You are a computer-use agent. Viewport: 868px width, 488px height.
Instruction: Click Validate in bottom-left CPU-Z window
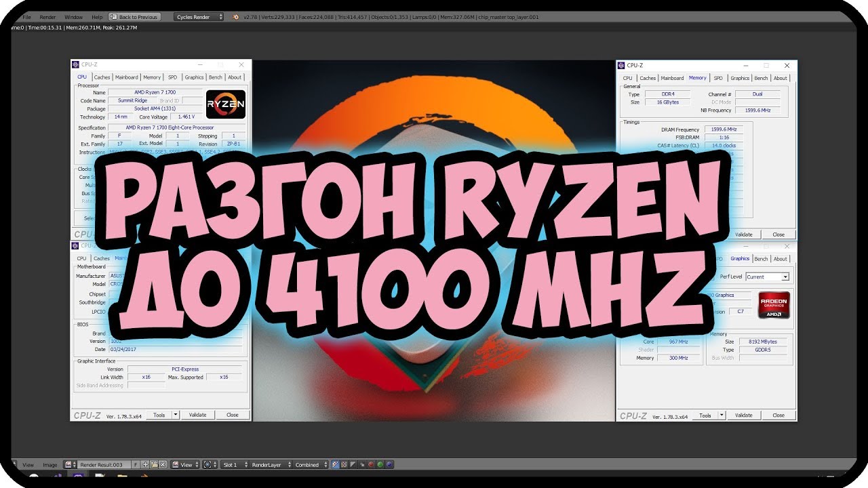(x=197, y=415)
